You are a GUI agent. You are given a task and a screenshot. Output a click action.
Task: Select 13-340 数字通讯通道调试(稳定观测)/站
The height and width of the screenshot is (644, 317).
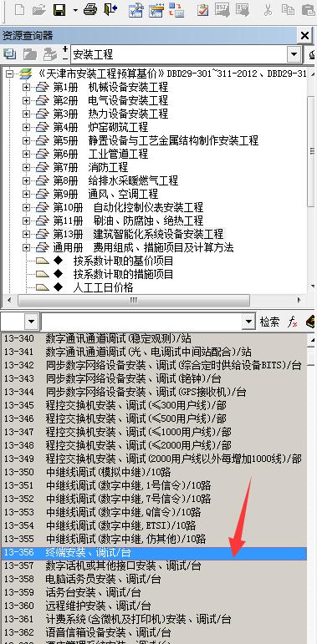pos(154,338)
